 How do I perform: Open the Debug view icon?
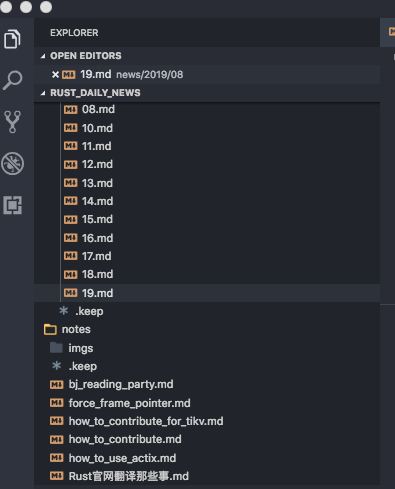click(12, 163)
